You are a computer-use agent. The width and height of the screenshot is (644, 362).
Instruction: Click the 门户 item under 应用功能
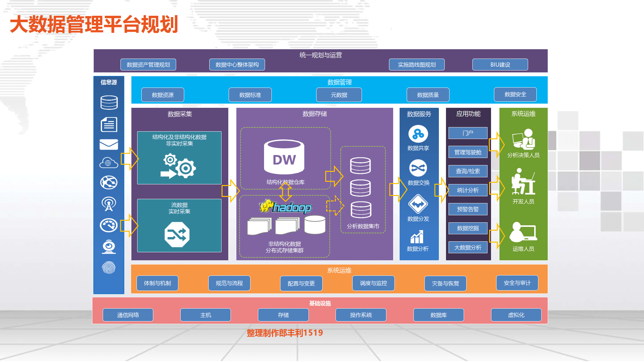468,133
